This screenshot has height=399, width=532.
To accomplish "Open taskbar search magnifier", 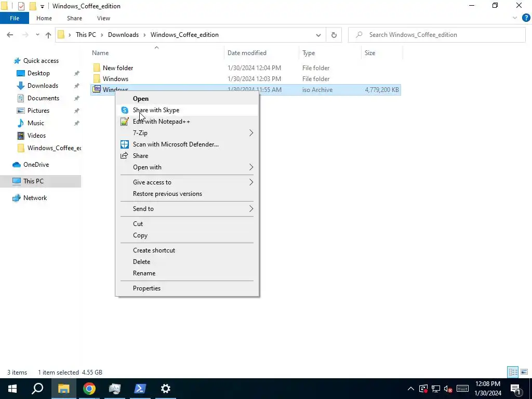I will 37,389.
